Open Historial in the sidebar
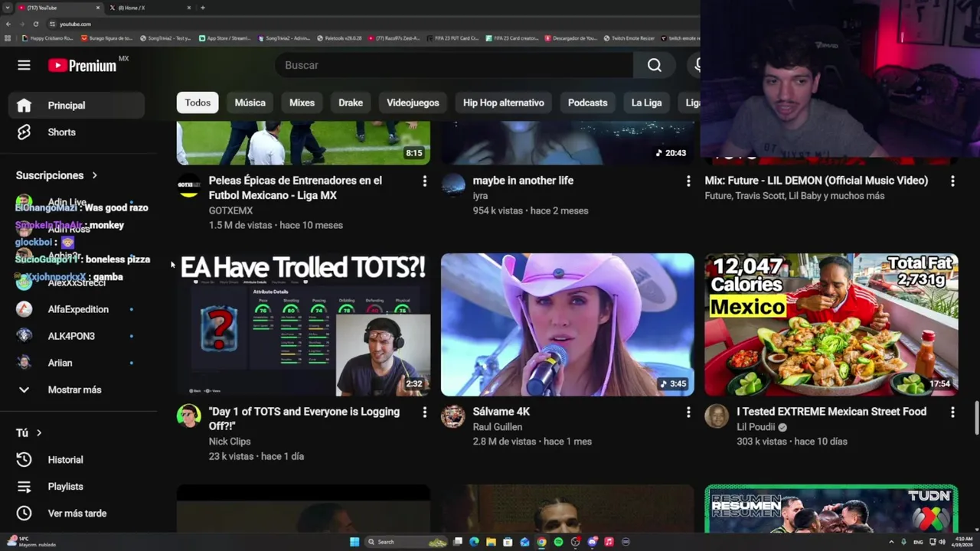The height and width of the screenshot is (551, 980). point(76,460)
